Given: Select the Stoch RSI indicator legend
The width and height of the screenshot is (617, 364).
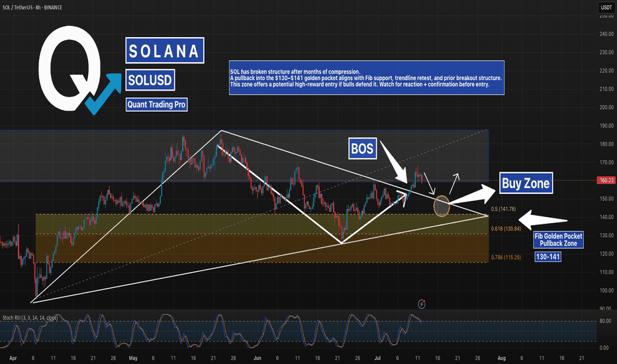Looking at the screenshot, I should point(30,318).
